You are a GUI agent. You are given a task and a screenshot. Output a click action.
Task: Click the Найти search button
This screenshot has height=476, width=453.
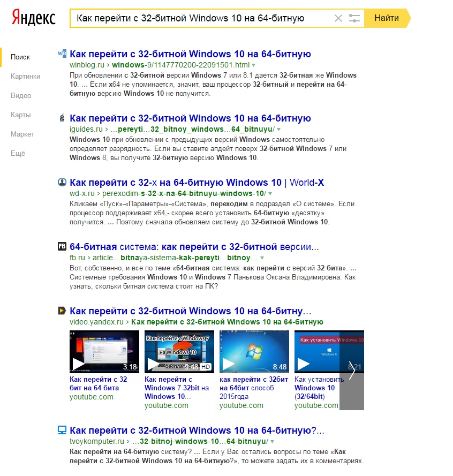coord(387,18)
